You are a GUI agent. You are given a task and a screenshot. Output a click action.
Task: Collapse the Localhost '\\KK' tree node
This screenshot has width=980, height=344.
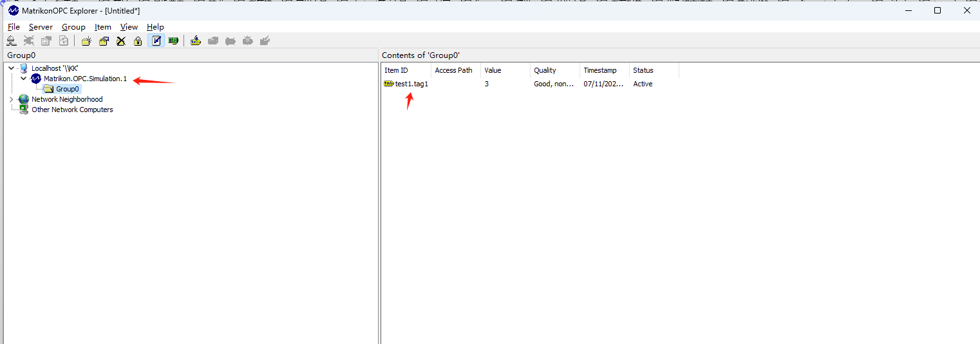12,68
